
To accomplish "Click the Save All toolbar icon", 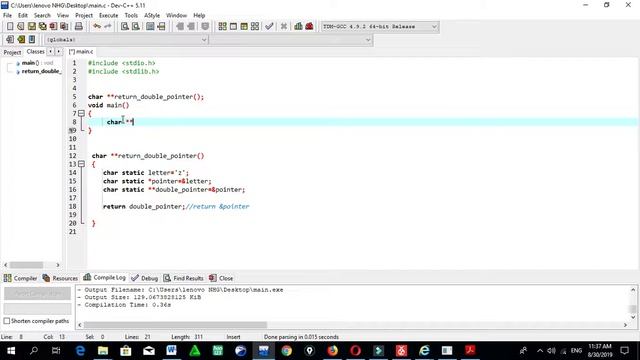I will pyautogui.click(x=42, y=27).
